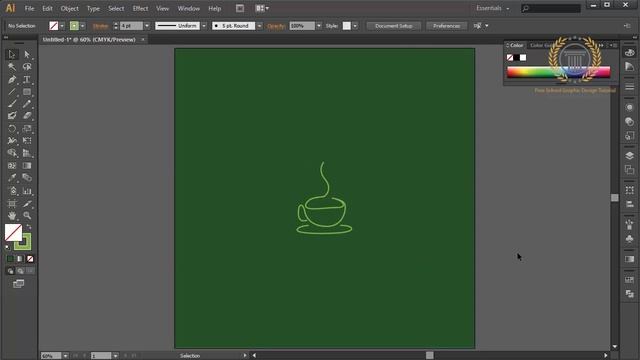Image resolution: width=640 pixels, height=360 pixels.
Task: Click the Preferences button
Action: click(447, 26)
